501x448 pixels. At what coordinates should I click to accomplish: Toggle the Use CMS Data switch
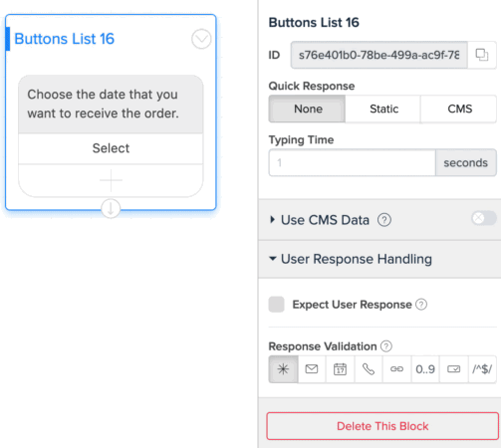coord(484,219)
